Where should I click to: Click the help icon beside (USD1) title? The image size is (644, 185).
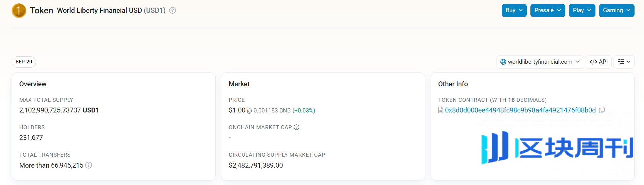pos(173,10)
